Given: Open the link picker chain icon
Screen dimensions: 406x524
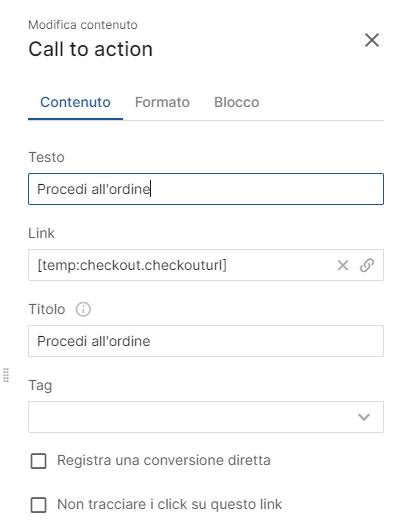Looking at the screenshot, I should [367, 265].
